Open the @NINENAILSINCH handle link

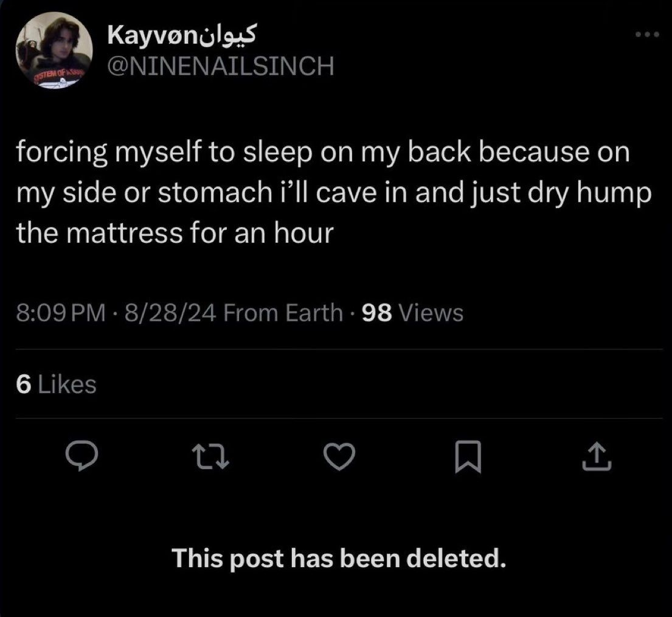pos(220,66)
